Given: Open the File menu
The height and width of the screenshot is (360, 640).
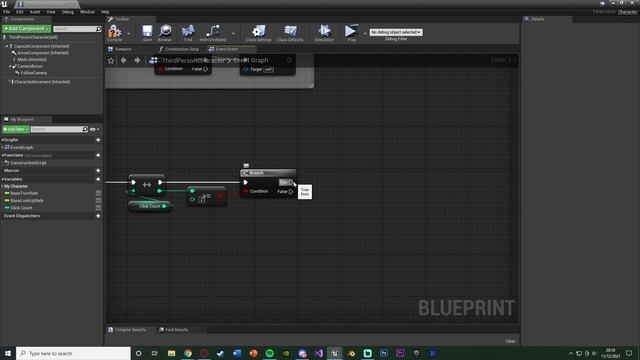Looking at the screenshot, I should point(7,12).
